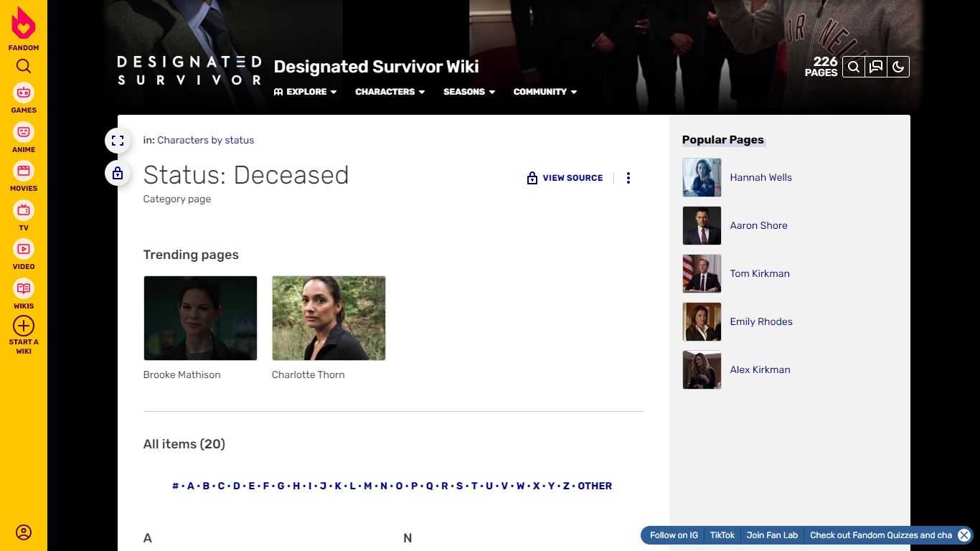The width and height of the screenshot is (980, 551).
Task: Jump to letter A in index
Action: click(x=191, y=486)
